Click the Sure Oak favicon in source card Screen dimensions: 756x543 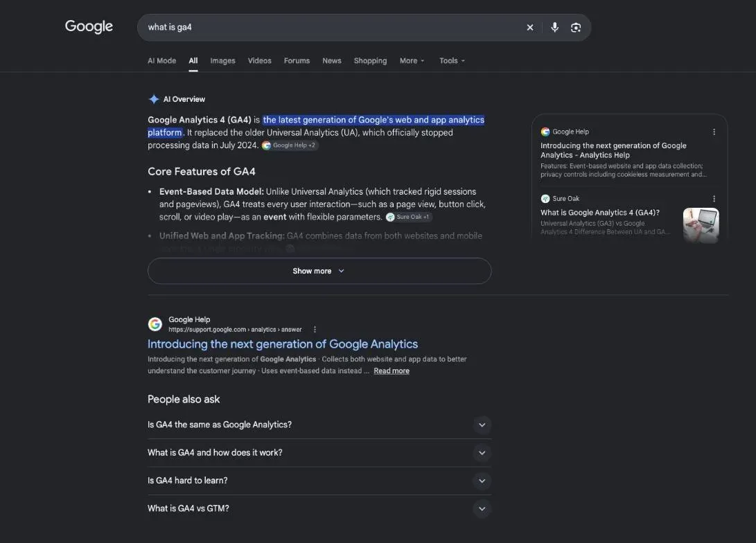545,199
